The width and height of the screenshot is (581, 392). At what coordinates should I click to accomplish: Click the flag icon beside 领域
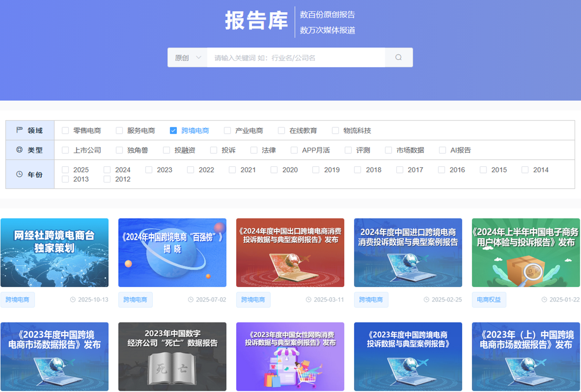coord(20,130)
